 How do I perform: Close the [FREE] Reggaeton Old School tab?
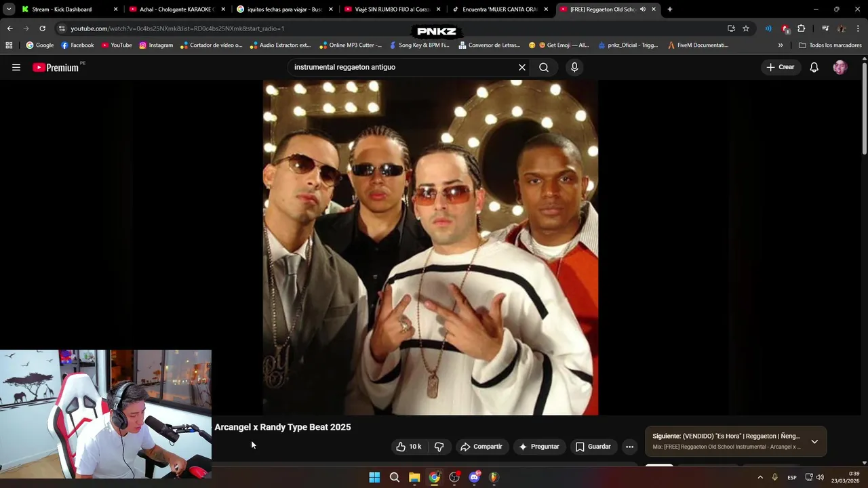654,9
